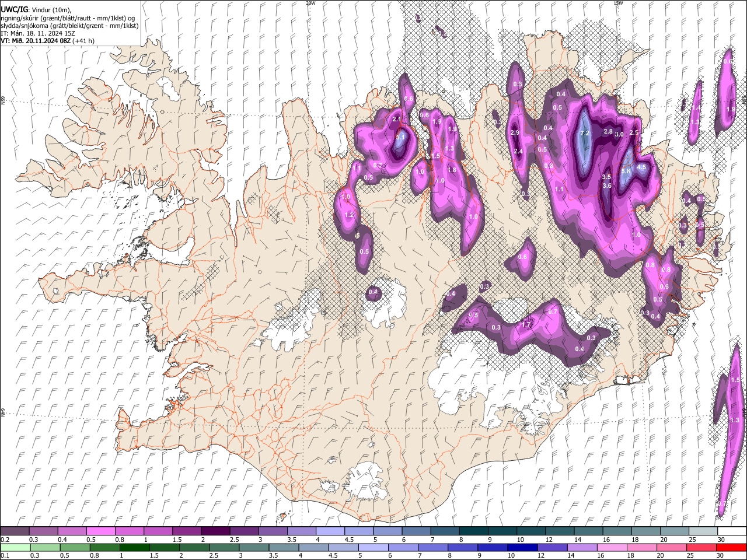747x560 pixels.
Task: Click the 2.4 value label
Action: 518,152
